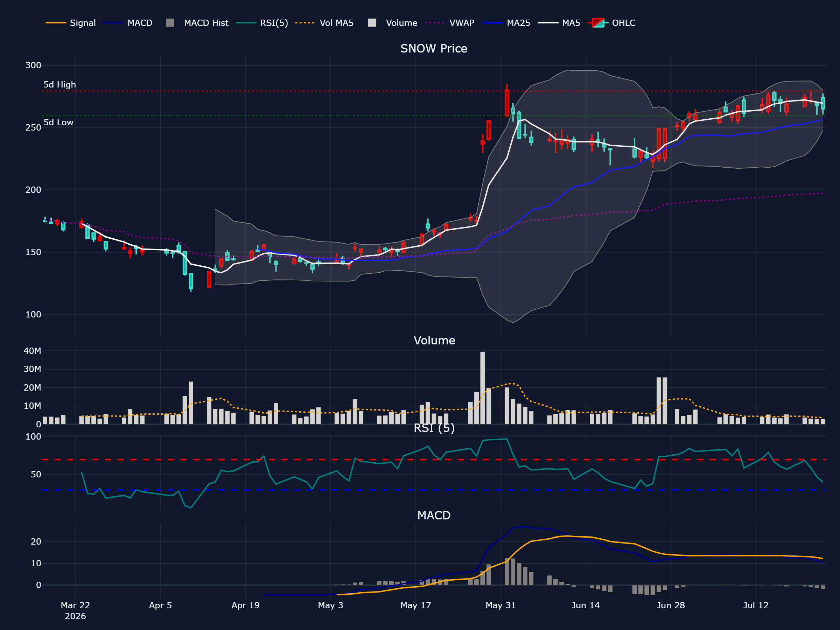Viewport: 840px width, 630px height.
Task: Hide the VWAP legend series
Action: point(450,23)
